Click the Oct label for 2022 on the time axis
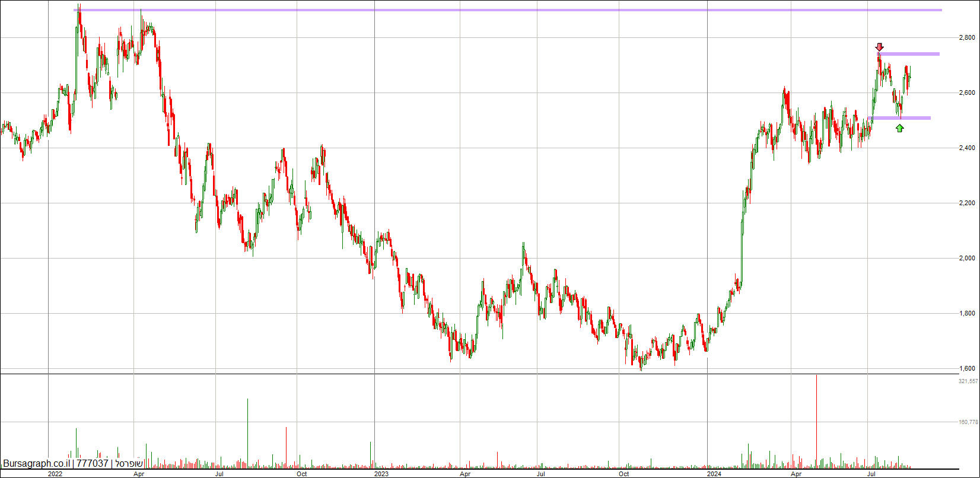This screenshot has height=478, width=980. point(301,474)
